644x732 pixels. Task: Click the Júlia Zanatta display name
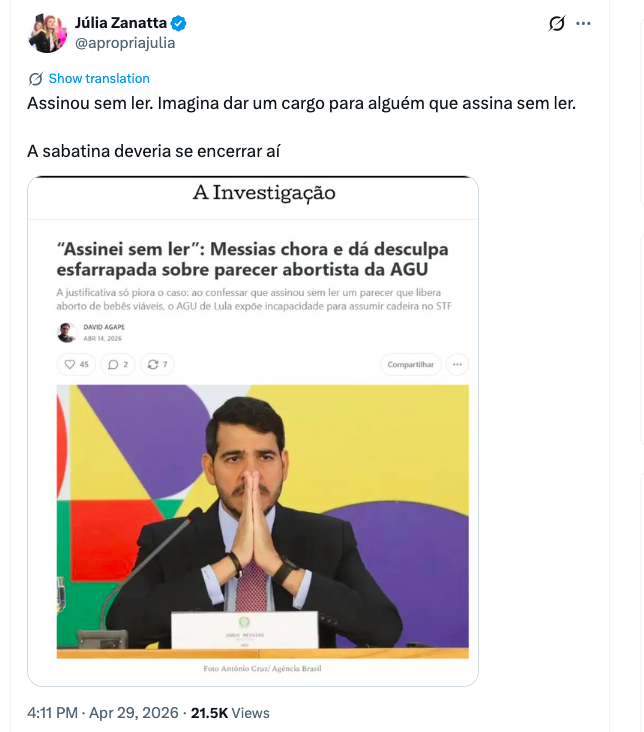pyautogui.click(x=121, y=22)
